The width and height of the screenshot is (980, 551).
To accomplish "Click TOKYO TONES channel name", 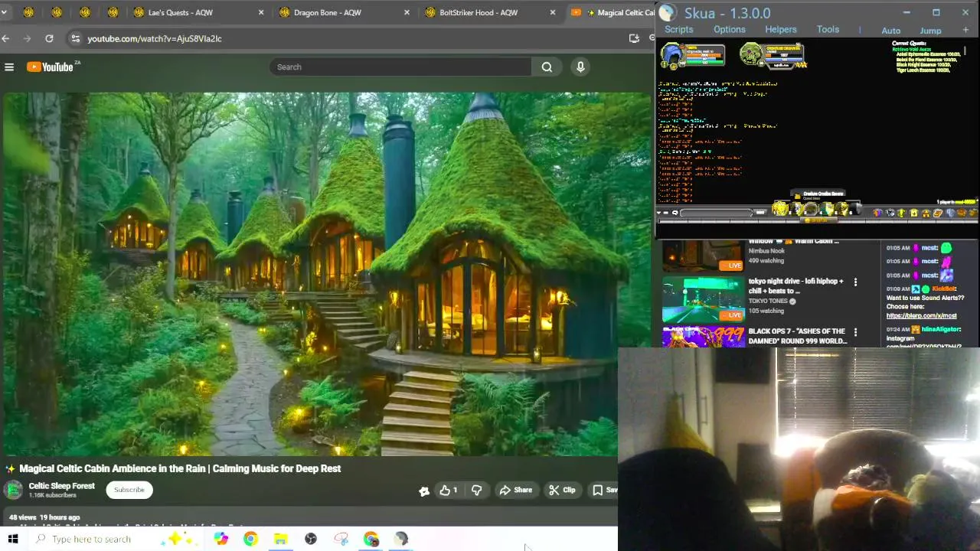I will (x=768, y=302).
